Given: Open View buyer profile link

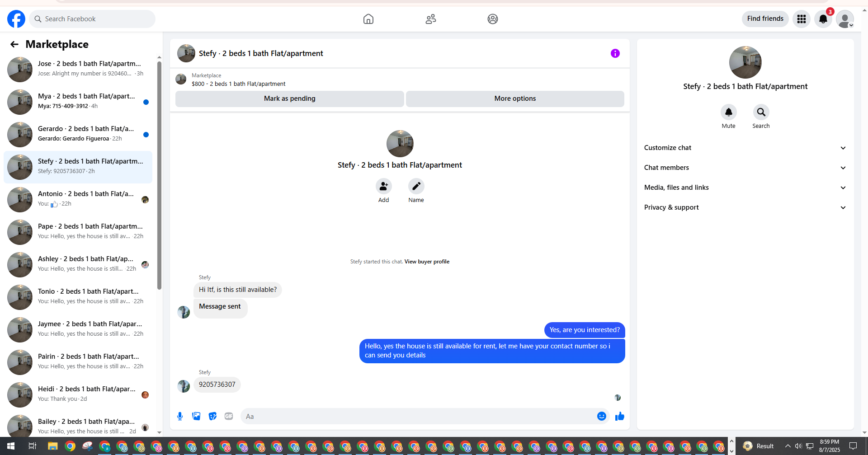Looking at the screenshot, I should (x=427, y=262).
